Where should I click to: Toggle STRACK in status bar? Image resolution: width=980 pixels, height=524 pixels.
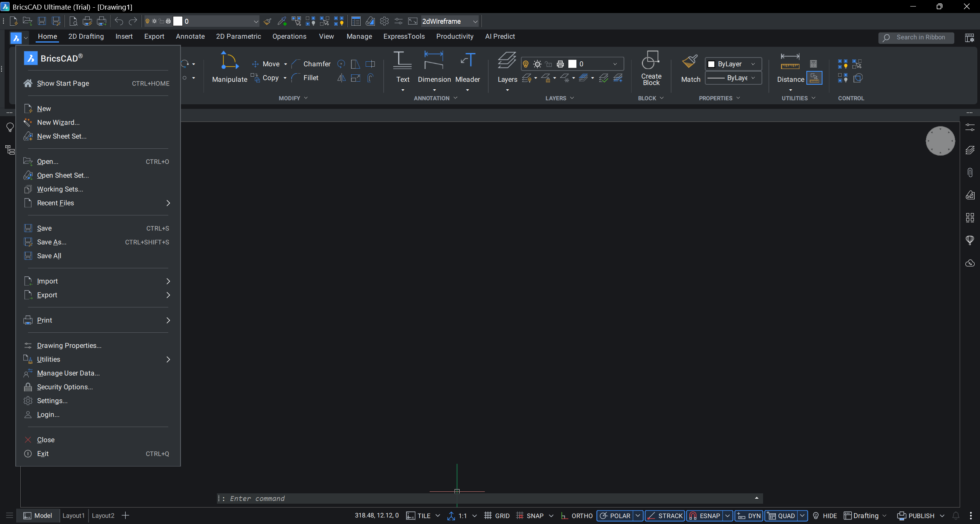coord(665,516)
